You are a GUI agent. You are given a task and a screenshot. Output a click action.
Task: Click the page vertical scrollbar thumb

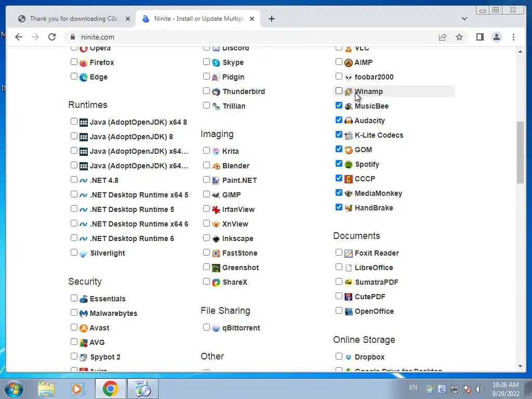pyautogui.click(x=520, y=152)
